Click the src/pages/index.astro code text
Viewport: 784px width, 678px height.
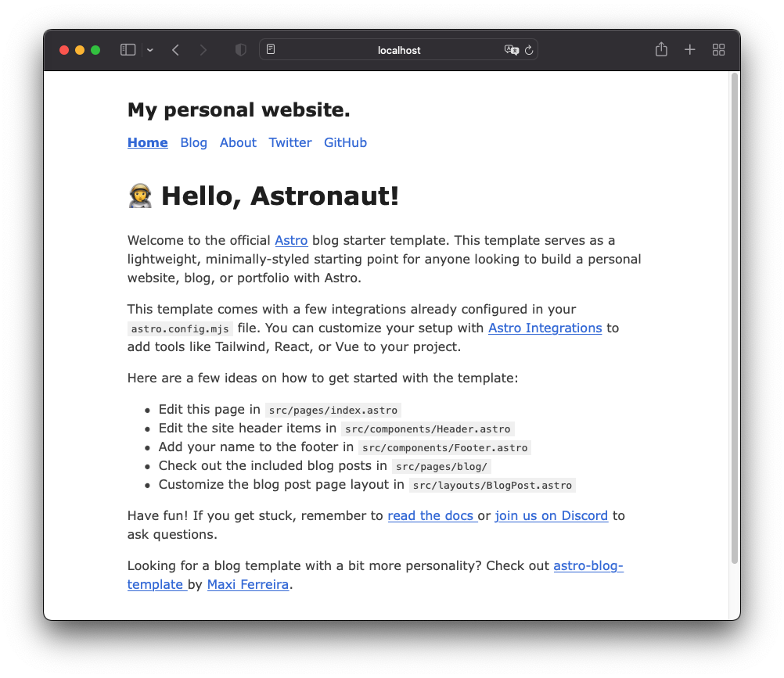[333, 411]
